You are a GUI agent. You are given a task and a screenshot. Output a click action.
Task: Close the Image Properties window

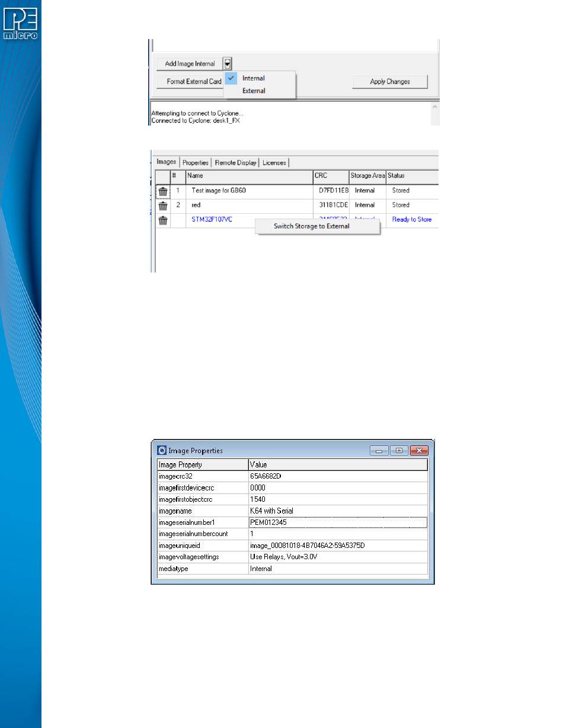(x=419, y=451)
